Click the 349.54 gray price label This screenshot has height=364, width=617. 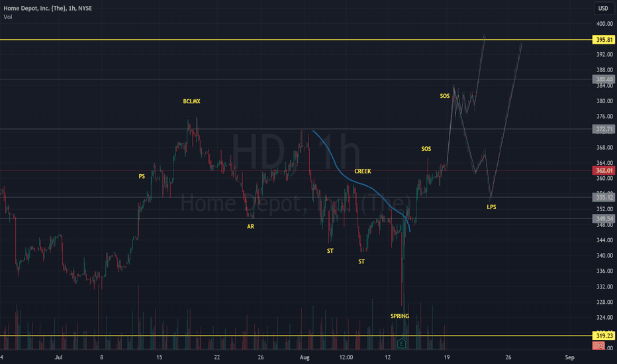604,219
